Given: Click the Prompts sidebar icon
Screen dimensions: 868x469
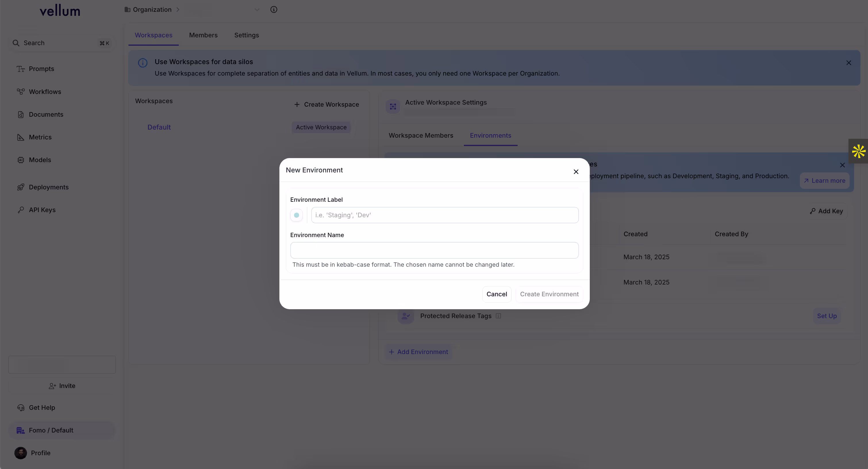Looking at the screenshot, I should (21, 69).
